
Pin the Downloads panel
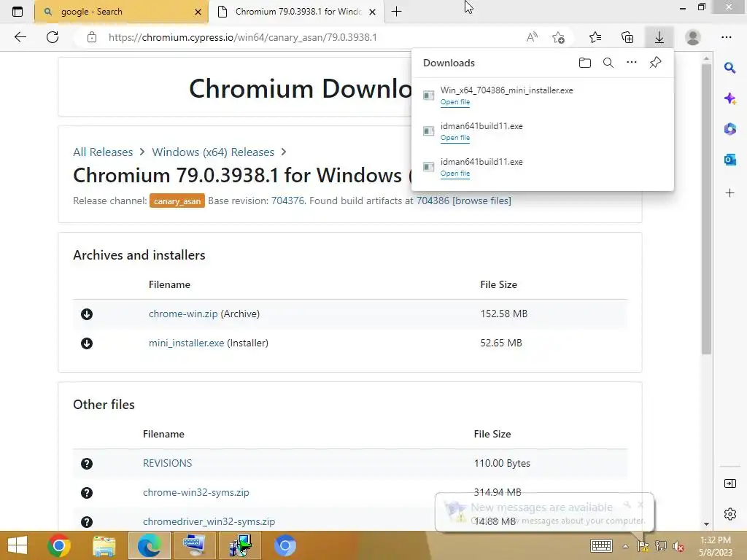656,63
